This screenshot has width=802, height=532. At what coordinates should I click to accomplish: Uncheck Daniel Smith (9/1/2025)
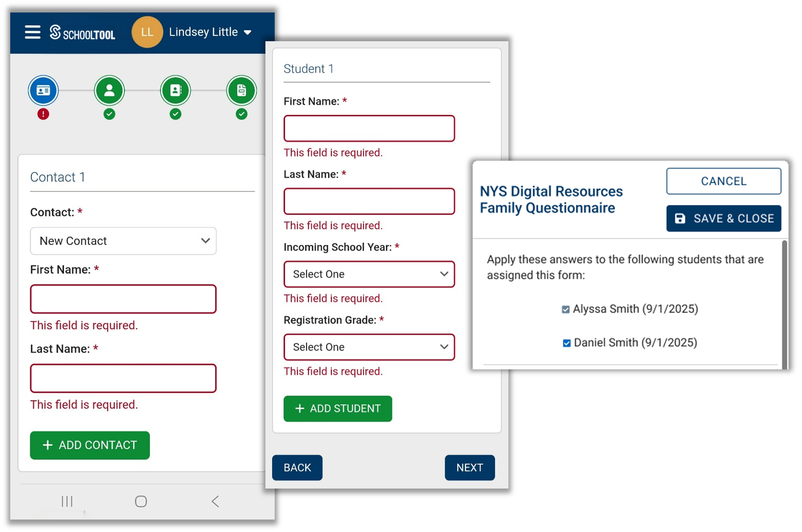566,343
